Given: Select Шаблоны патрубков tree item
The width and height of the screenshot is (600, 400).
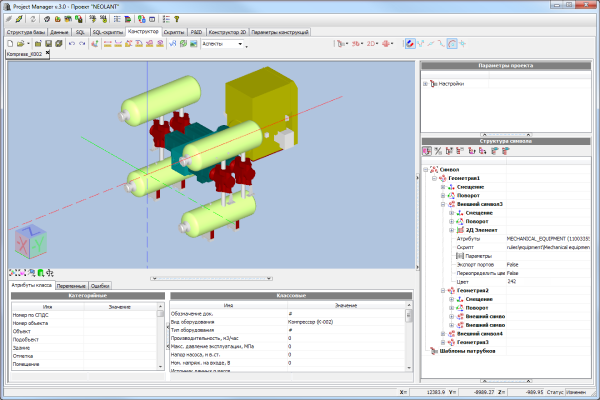Looking at the screenshot, I should pos(467,351).
